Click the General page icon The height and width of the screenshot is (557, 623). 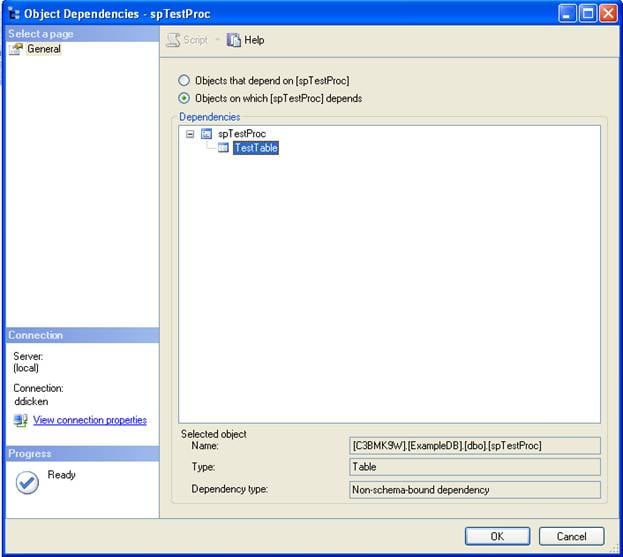(16, 49)
